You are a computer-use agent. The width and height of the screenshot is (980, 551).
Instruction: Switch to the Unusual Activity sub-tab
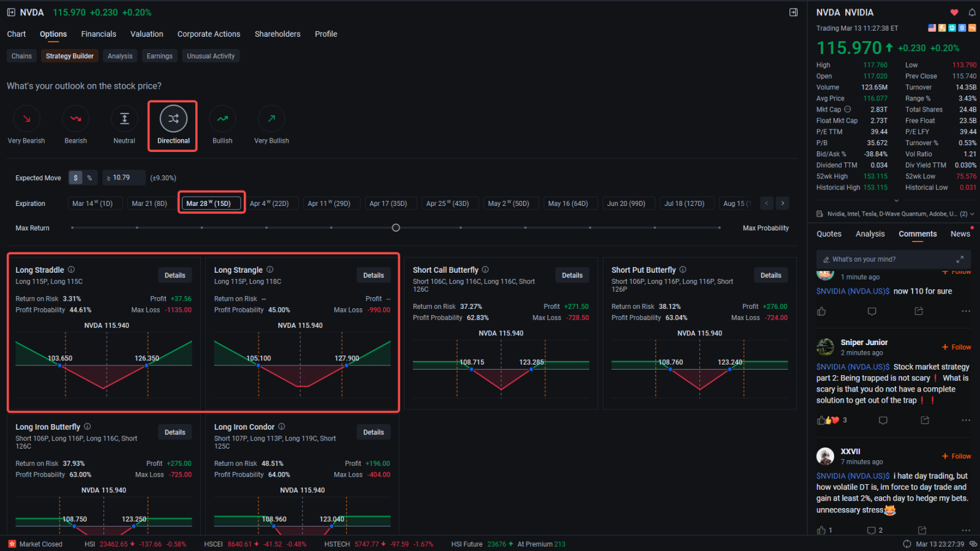211,56
